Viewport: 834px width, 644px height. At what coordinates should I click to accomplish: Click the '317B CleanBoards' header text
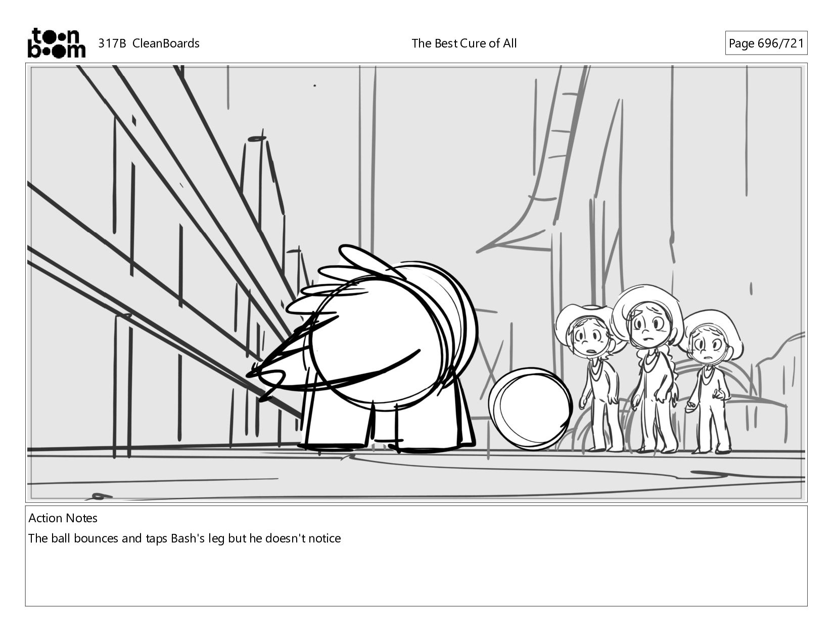[149, 43]
